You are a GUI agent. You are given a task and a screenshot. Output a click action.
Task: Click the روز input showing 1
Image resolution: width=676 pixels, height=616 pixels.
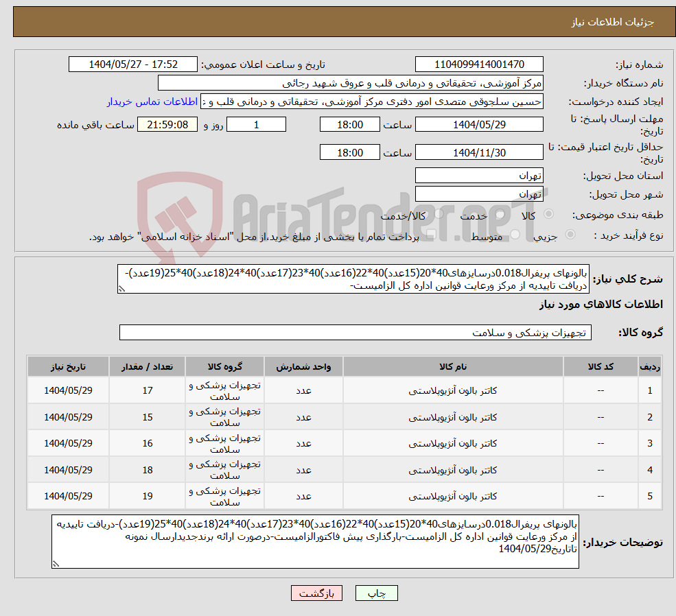click(x=256, y=124)
